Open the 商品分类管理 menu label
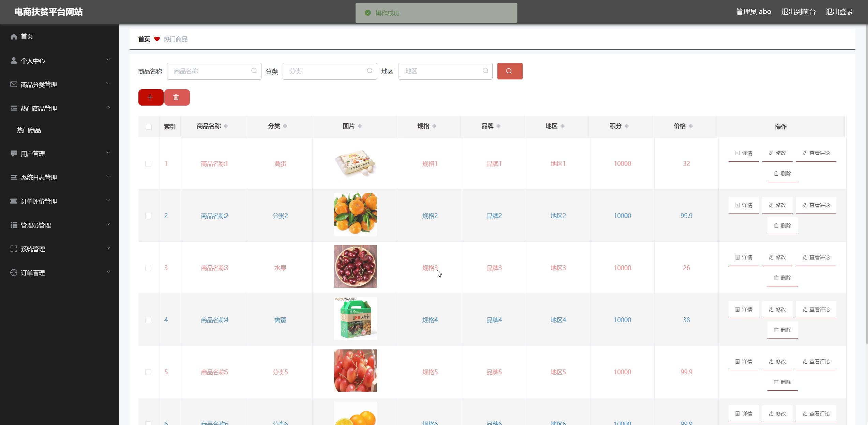868x425 pixels. [39, 84]
